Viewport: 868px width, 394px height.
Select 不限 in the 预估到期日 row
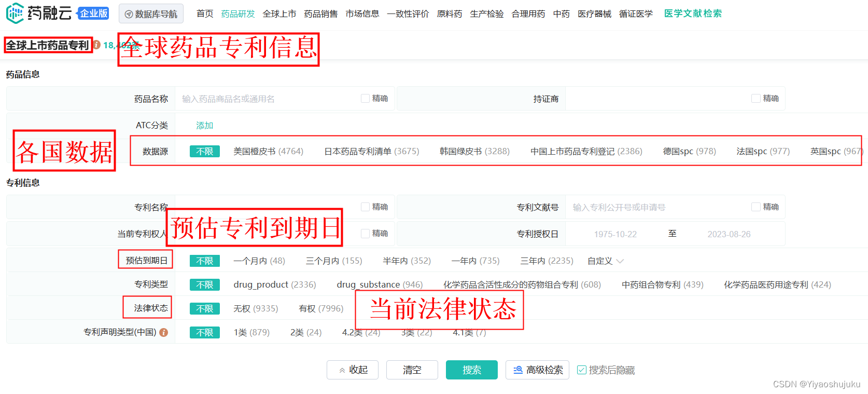(205, 261)
